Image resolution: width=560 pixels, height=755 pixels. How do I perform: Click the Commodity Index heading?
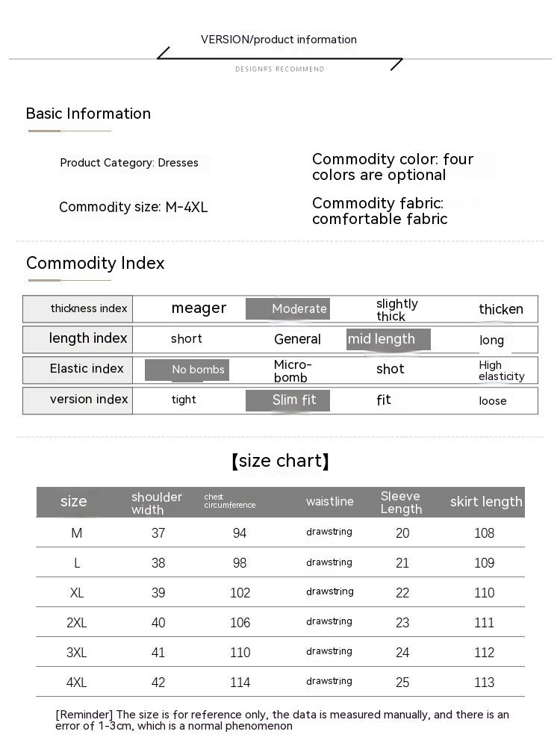pos(96,263)
